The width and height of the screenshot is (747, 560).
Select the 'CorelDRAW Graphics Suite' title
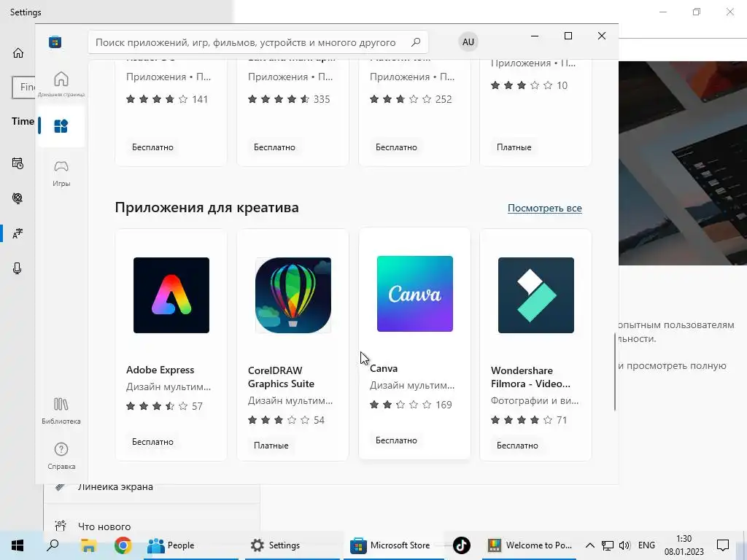pos(281,377)
